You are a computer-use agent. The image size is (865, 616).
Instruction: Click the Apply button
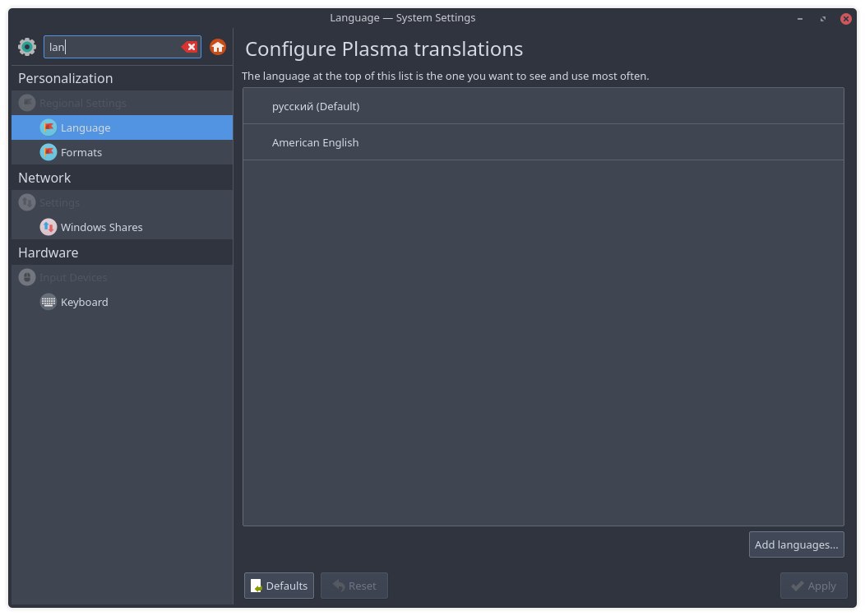[814, 586]
